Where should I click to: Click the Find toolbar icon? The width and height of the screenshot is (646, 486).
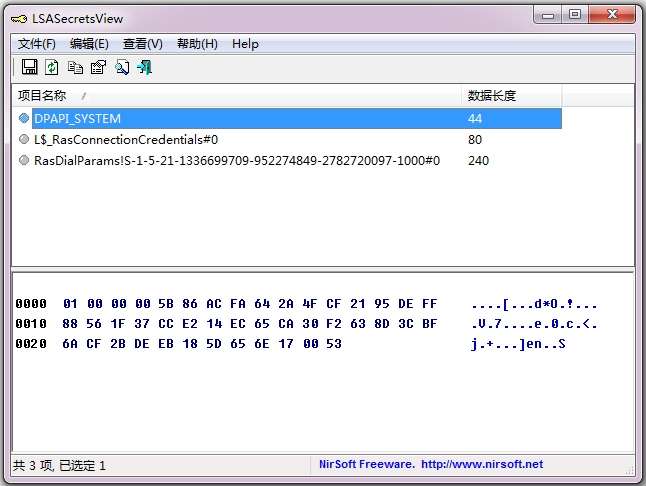click(122, 67)
